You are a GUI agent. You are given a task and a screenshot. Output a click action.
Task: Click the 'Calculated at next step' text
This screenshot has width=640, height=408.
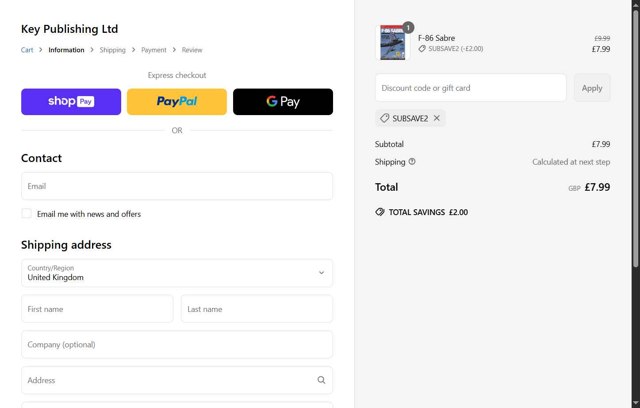571,162
